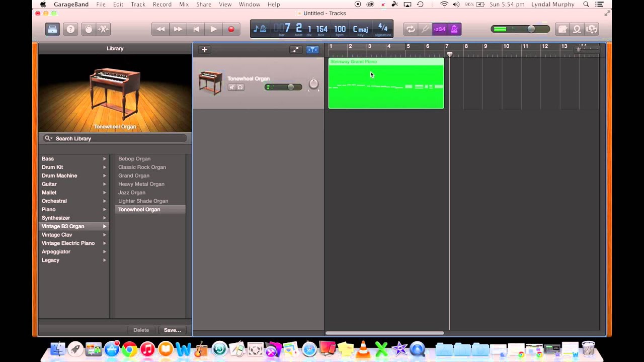Viewport: 644px width, 362px height.
Task: Click the Tonewheel Organ track instrument icon
Action: (210, 82)
